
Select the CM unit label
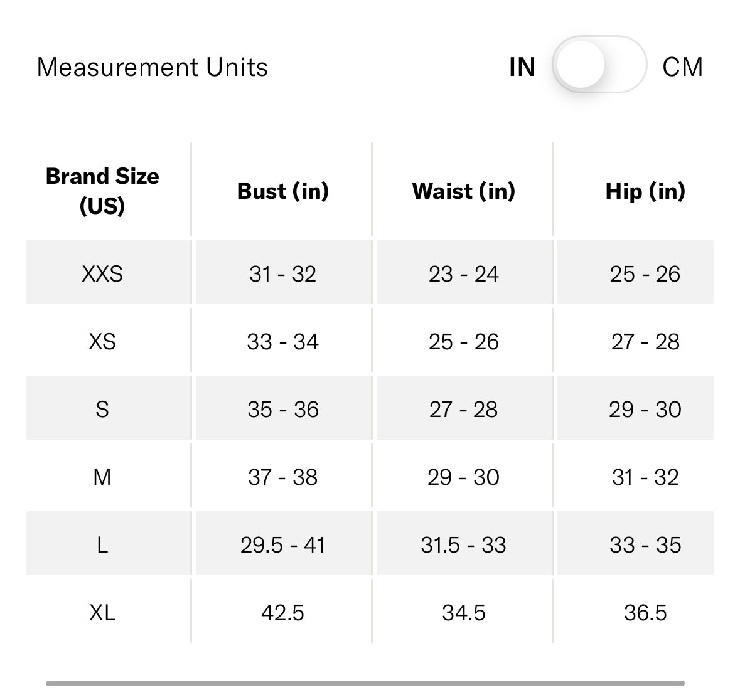[682, 67]
